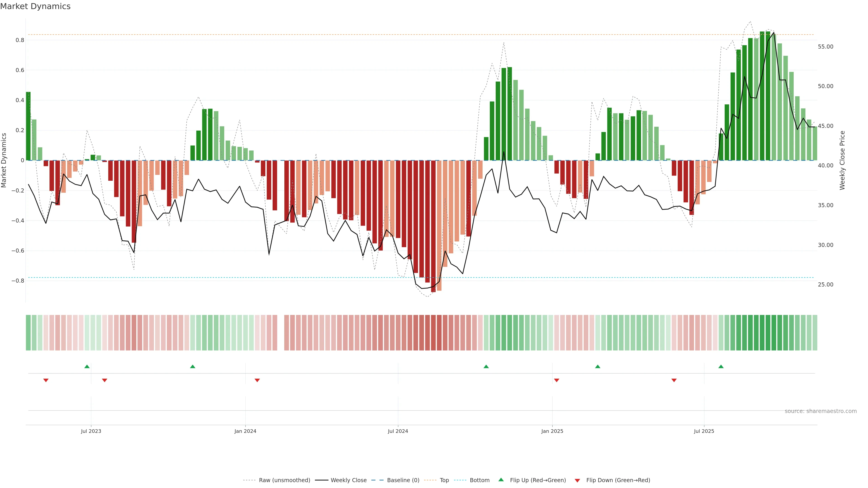Toggle the Weekly Close legend series
The height and width of the screenshot is (488, 868).
point(348,480)
